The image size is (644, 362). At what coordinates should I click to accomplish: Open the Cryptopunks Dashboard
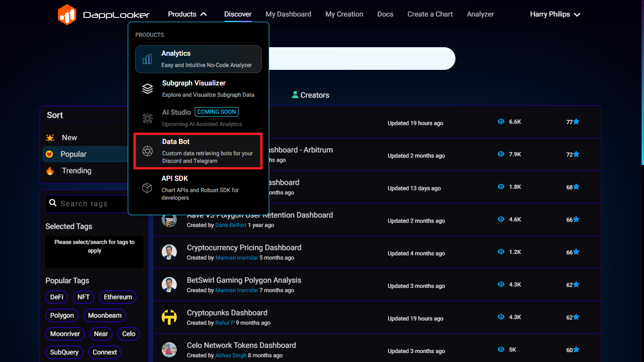point(227,313)
